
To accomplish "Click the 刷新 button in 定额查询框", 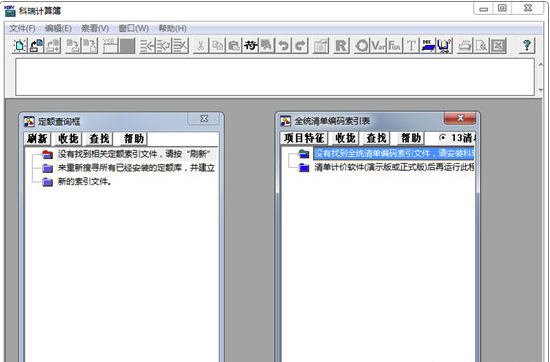I will pyautogui.click(x=37, y=139).
